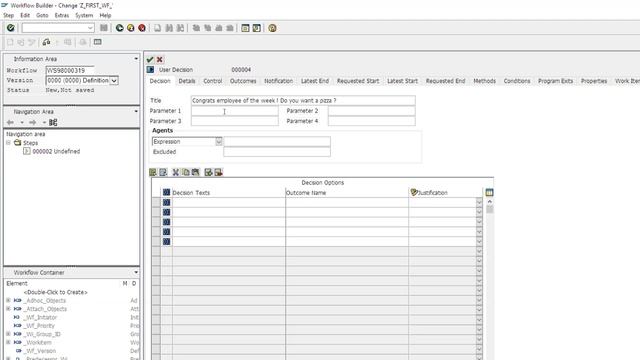
Task: Click the red Cancel icon in toolbar
Action: point(142,28)
